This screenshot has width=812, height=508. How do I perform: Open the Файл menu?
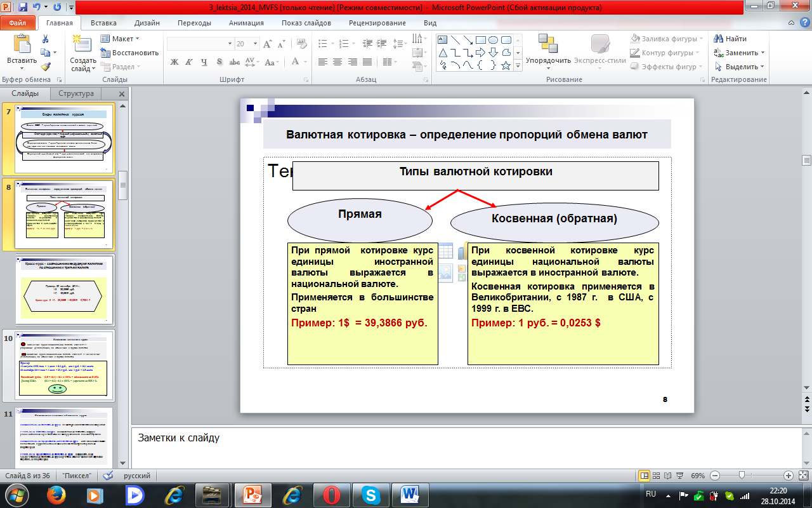(18, 23)
